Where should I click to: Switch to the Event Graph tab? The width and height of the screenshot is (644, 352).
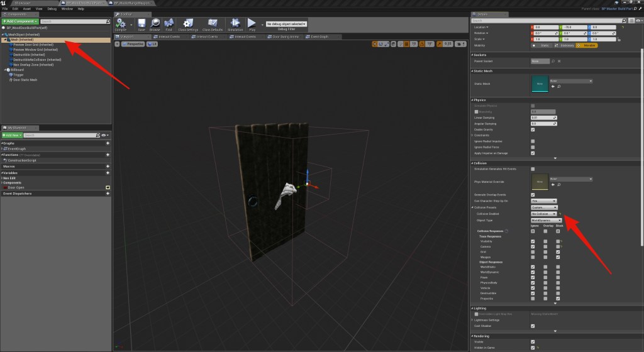coord(319,36)
